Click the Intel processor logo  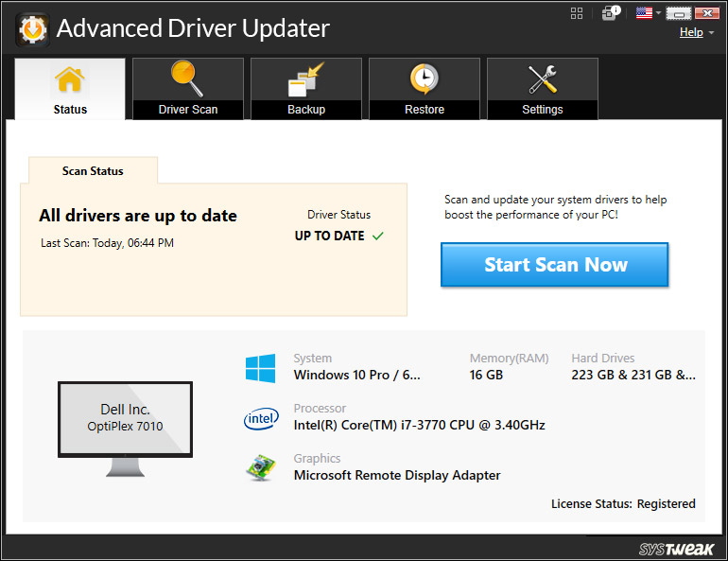tap(260, 418)
